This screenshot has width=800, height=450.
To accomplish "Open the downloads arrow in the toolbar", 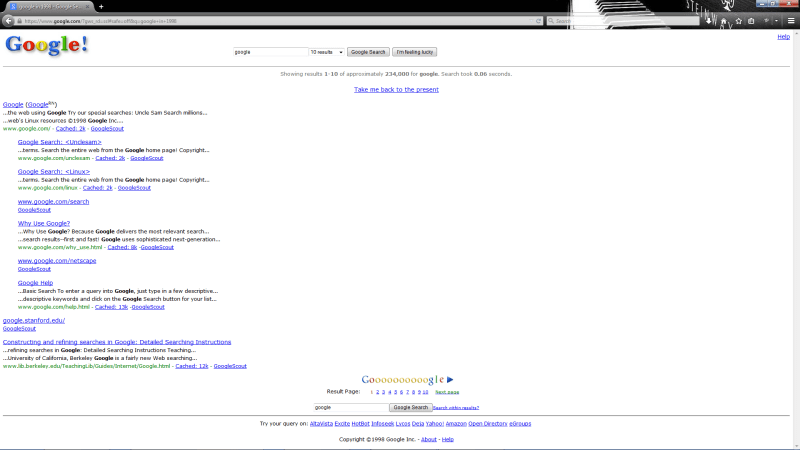I will tap(709, 21).
